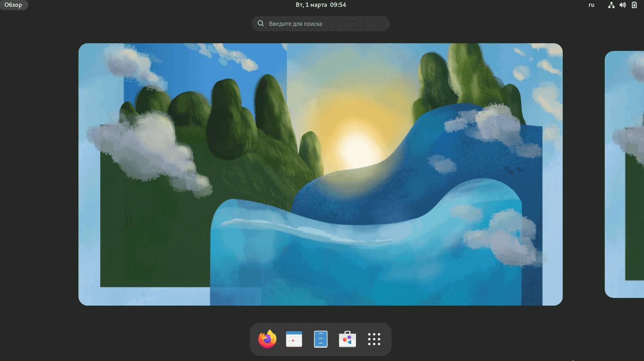Click the battery status icon

(634, 5)
